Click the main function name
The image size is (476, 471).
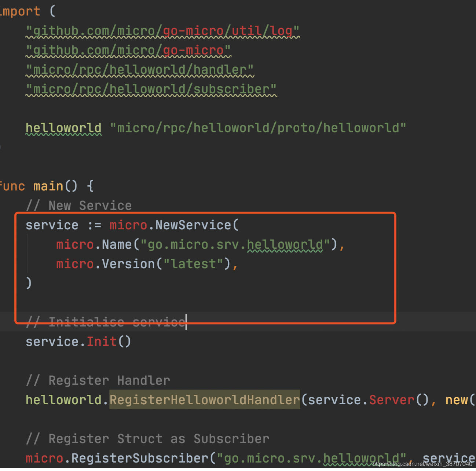click(48, 186)
